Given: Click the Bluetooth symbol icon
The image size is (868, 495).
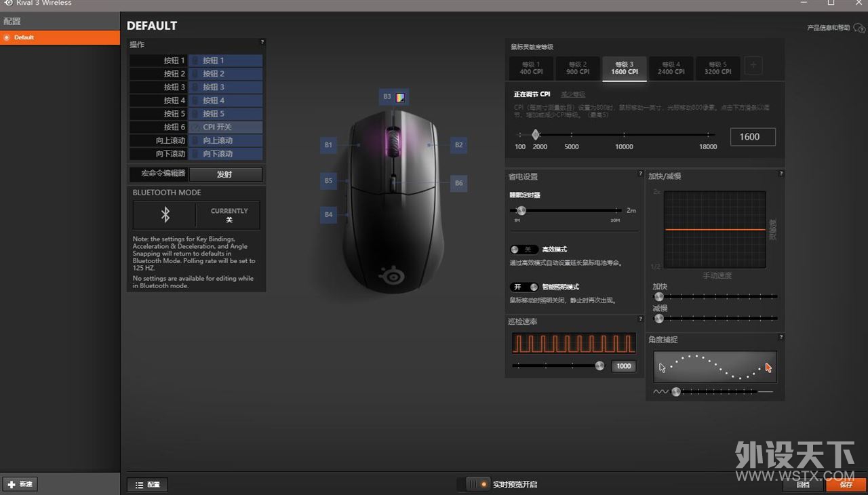Looking at the screenshot, I should click(165, 215).
